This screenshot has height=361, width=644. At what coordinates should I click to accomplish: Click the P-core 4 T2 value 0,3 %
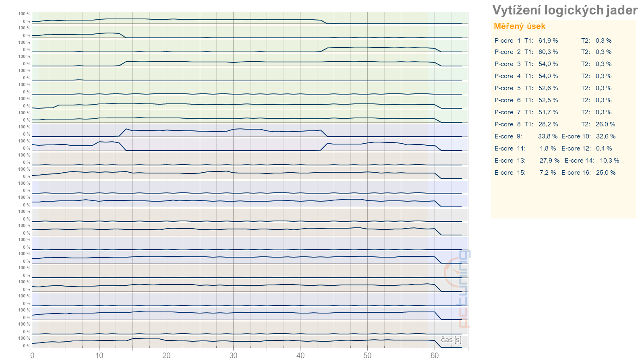coord(603,76)
